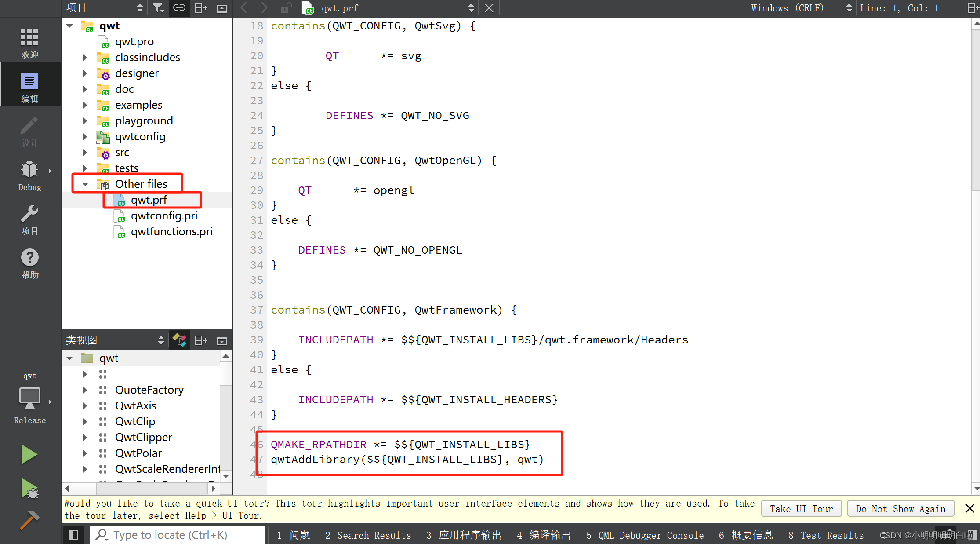Click the green Run button
This screenshot has width=980, height=544.
[29, 454]
